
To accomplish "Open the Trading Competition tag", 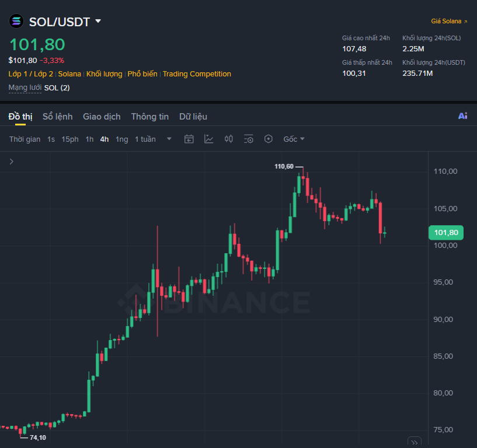I will (197, 74).
